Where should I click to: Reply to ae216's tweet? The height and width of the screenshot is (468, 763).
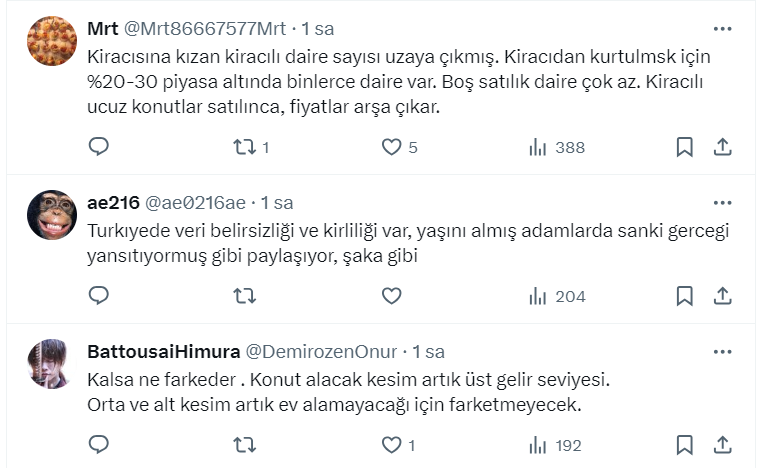click(x=98, y=296)
